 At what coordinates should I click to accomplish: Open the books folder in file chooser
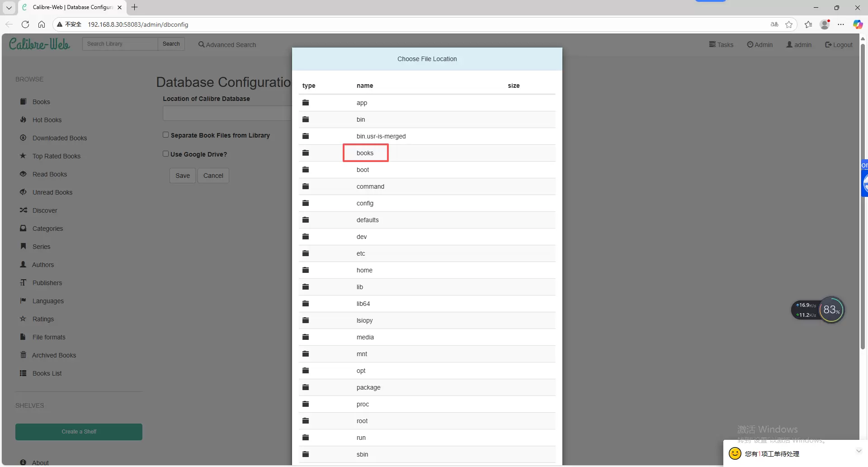(x=365, y=153)
